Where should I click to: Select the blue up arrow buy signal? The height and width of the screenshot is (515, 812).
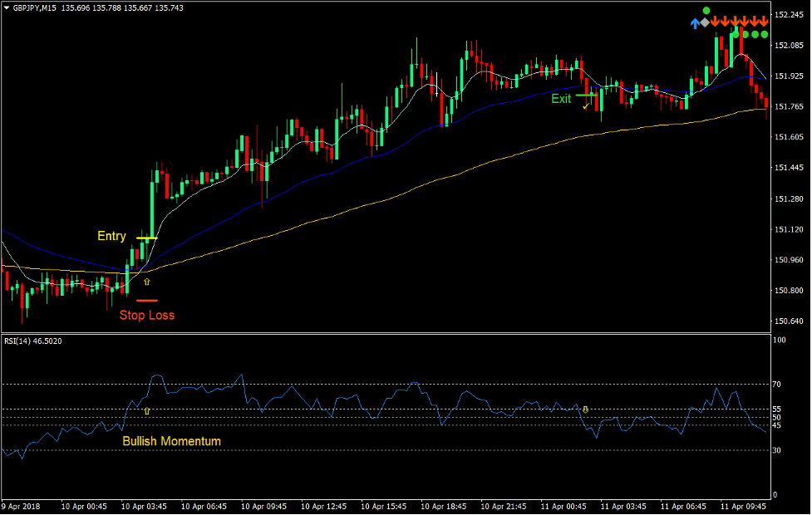[695, 22]
